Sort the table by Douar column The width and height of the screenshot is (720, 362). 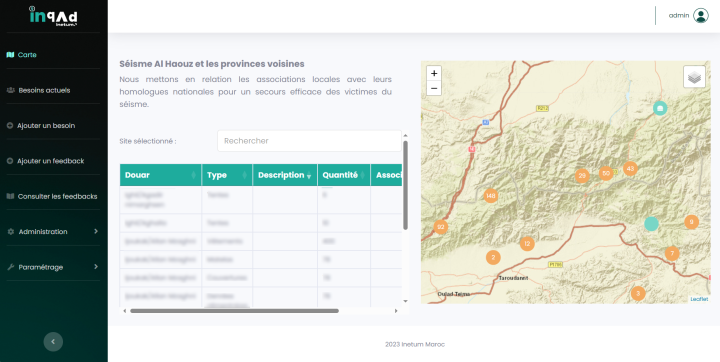click(x=161, y=175)
